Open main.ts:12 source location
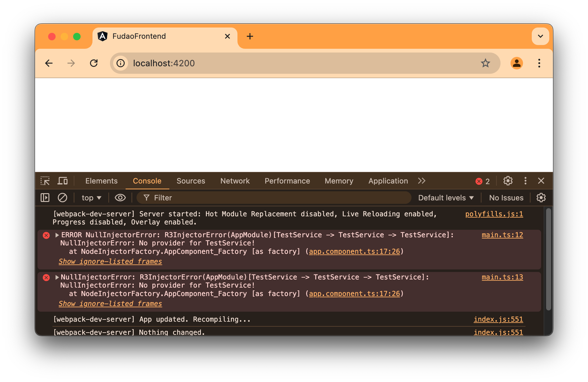Screen dimensions: 588x382 click(502, 235)
